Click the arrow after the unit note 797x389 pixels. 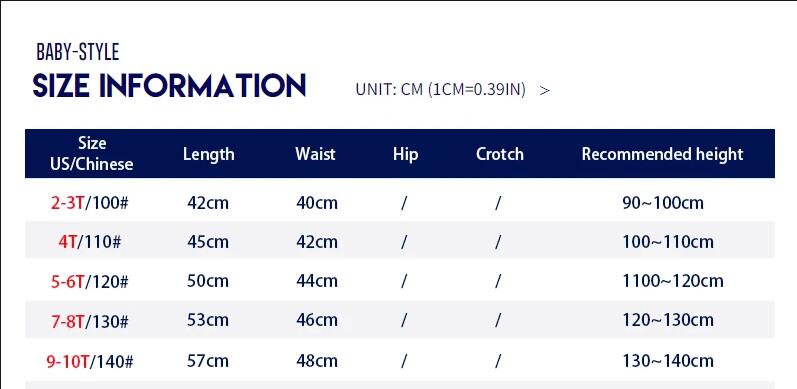coord(544,91)
